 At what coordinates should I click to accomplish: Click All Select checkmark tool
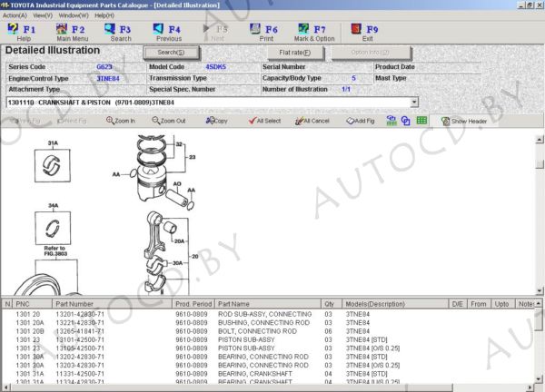coord(264,121)
